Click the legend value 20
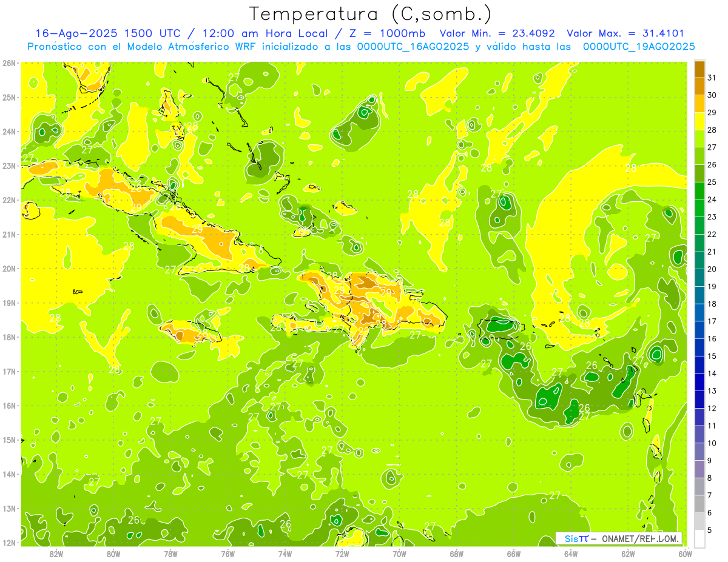728x562 pixels. 712,269
